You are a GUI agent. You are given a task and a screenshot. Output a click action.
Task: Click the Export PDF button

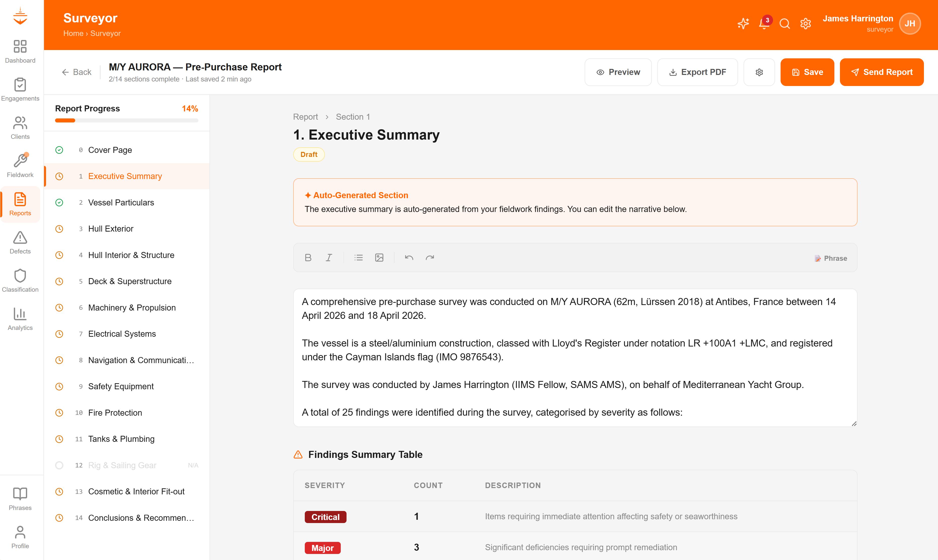(x=697, y=72)
